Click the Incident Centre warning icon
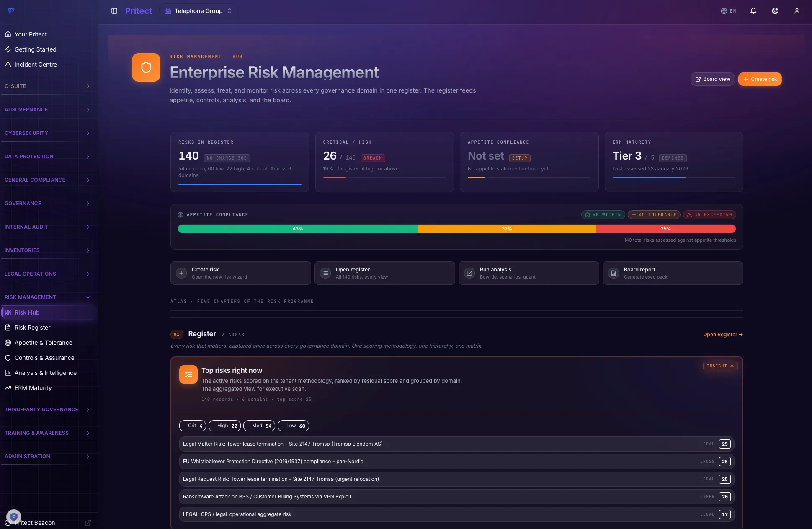 8,65
